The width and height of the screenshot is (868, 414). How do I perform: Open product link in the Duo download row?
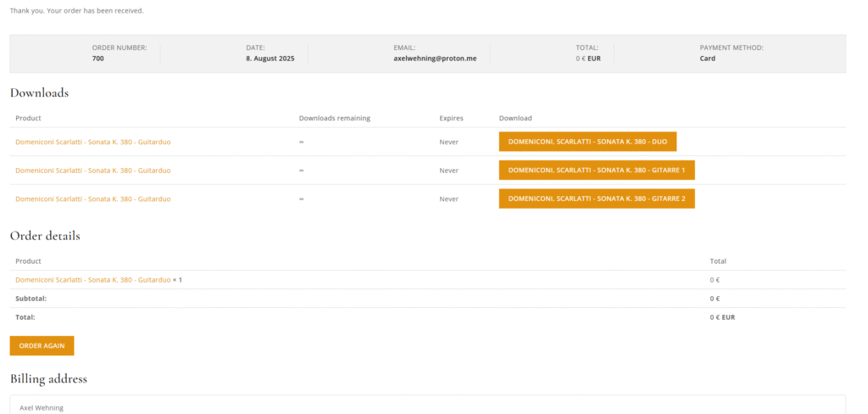tap(93, 142)
